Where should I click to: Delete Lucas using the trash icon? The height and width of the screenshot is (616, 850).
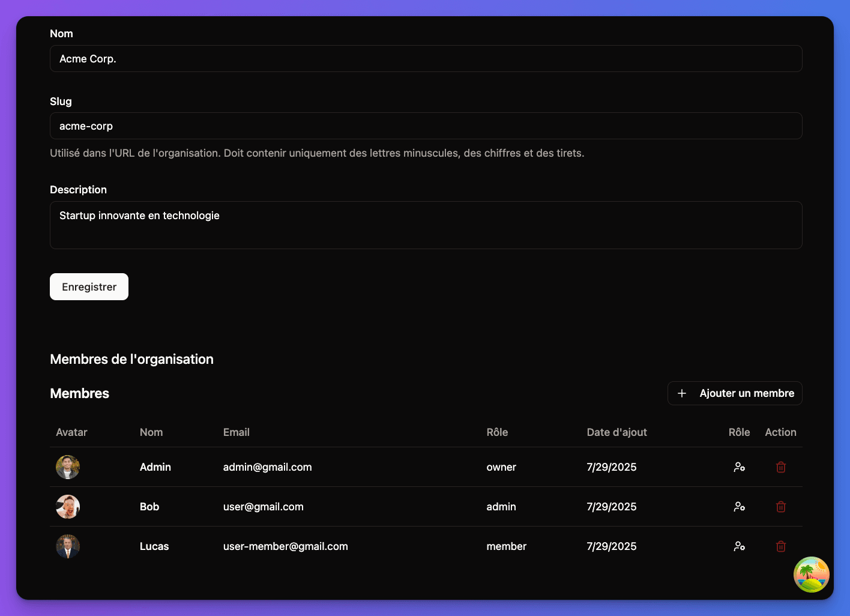point(780,546)
